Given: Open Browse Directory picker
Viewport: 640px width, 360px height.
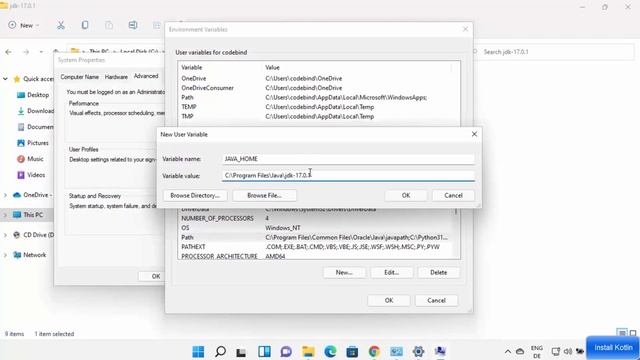Looking at the screenshot, I should click(x=195, y=196).
